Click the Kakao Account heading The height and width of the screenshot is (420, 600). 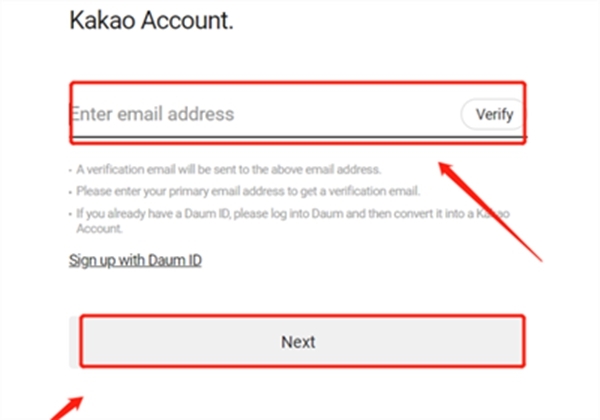[x=152, y=20]
